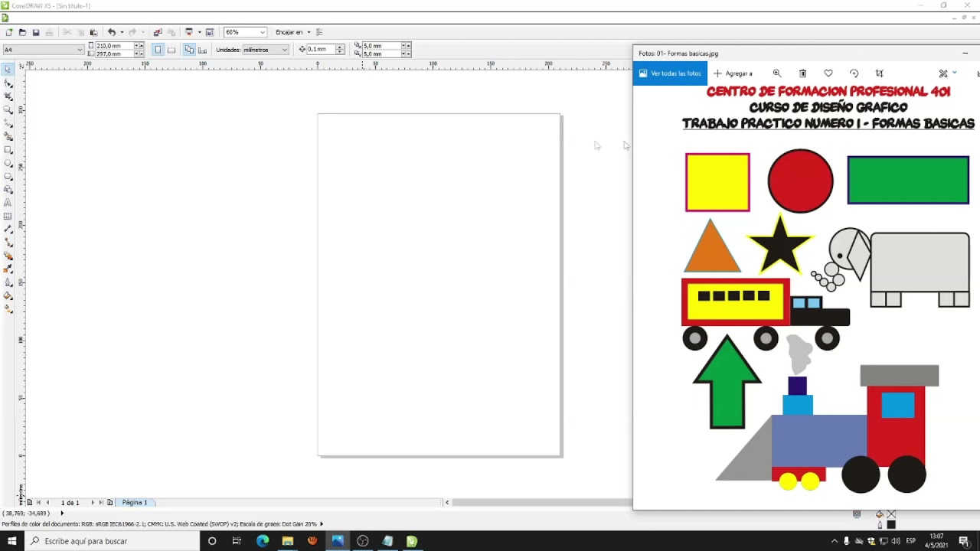Click the Welcome screen toolbar icon

210,32
